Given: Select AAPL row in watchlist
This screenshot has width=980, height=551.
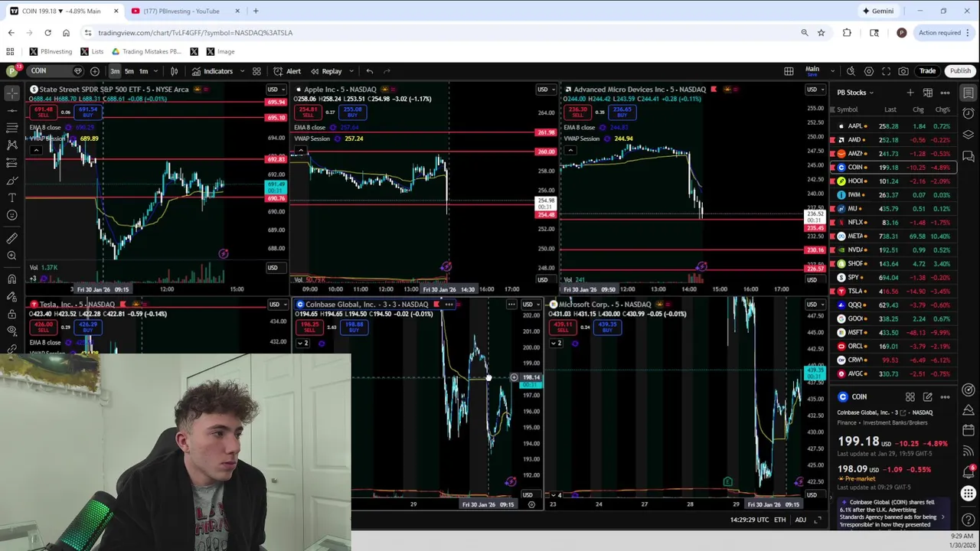Looking at the screenshot, I should pos(893,126).
